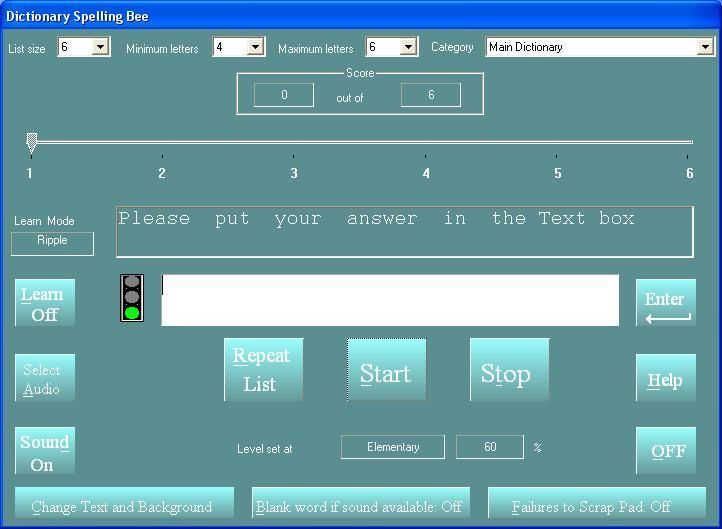Click the word progress slider thumb
Image resolution: width=722 pixels, height=529 pixels.
tap(31, 142)
